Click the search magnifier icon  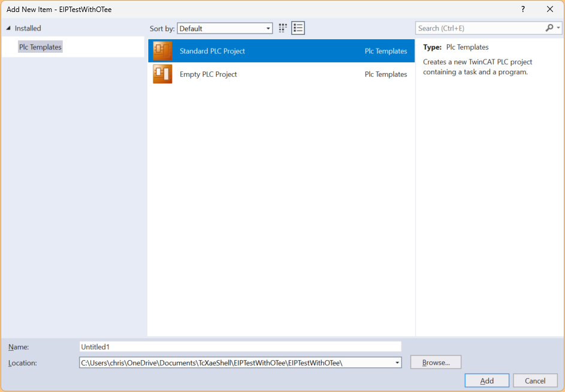(549, 28)
